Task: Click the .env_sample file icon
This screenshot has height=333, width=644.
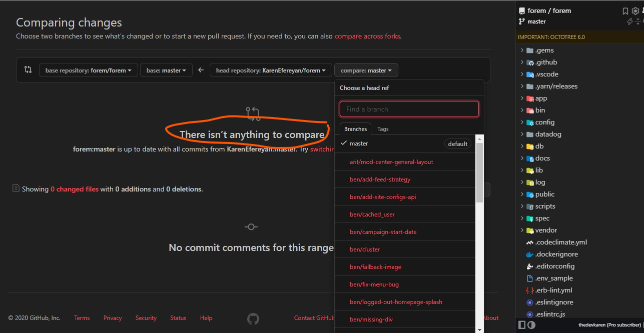Action: (x=530, y=278)
